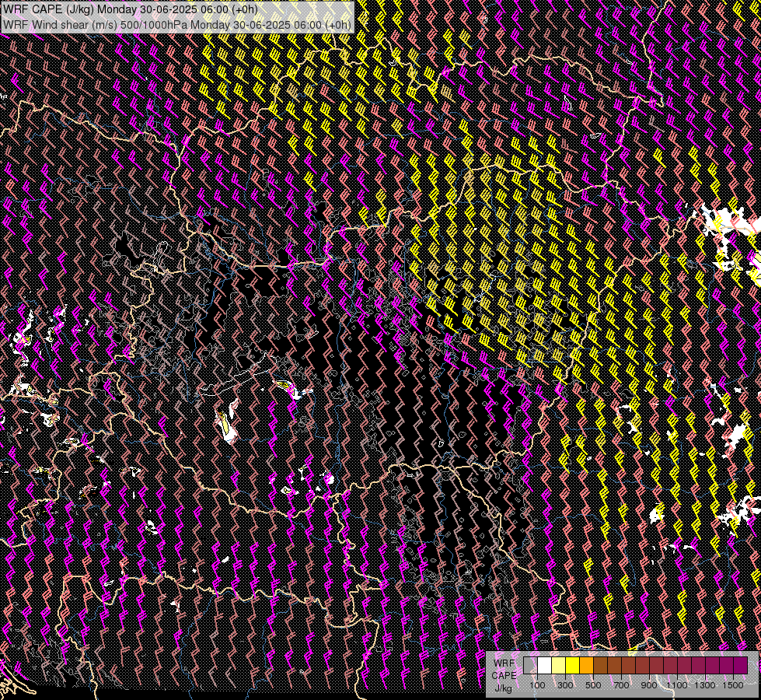The image size is (761, 700).
Task: Click the WRF Wind shear 500/1000hPa title line
Action: pos(177,24)
